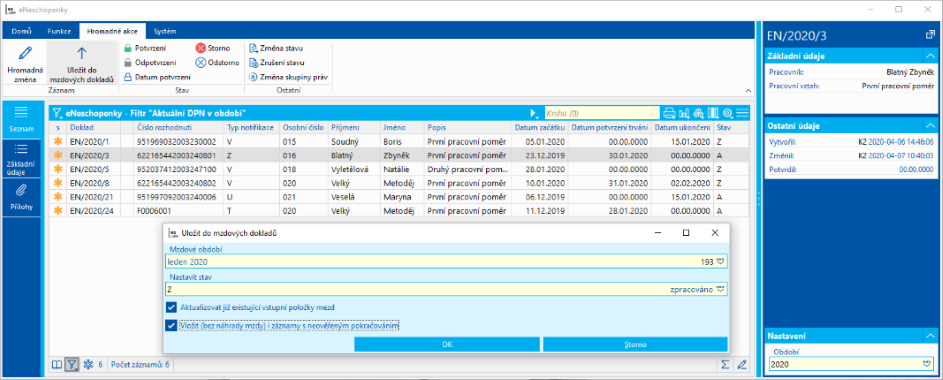Click the sum sigma icon in status bar
The image size is (943, 380).
point(725,364)
